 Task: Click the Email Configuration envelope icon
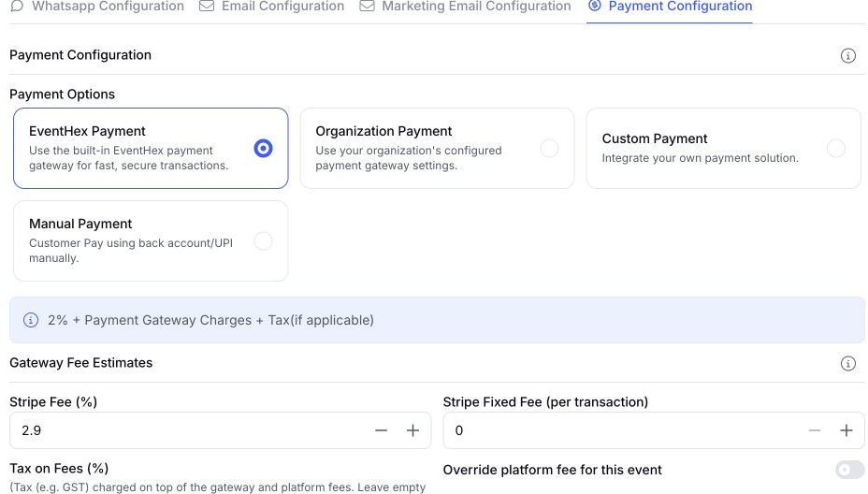pyautogui.click(x=207, y=7)
